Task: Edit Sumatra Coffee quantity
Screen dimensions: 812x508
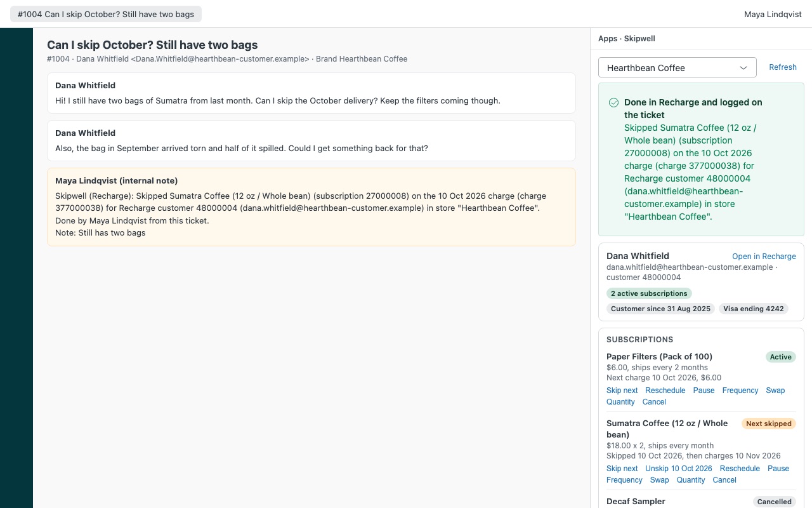Action: click(x=691, y=480)
